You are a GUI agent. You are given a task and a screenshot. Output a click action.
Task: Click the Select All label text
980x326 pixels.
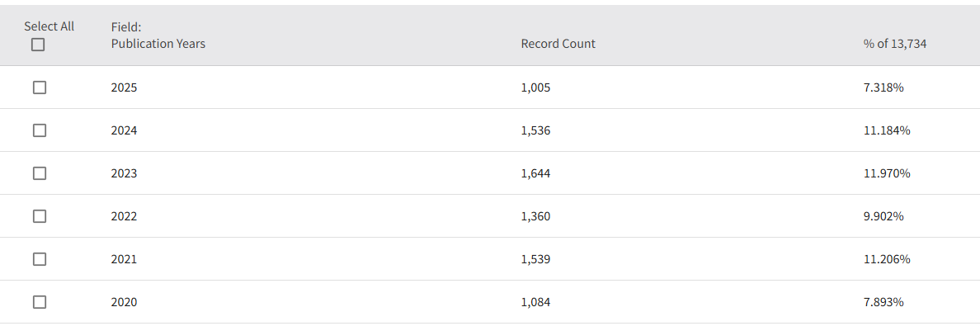tap(49, 26)
